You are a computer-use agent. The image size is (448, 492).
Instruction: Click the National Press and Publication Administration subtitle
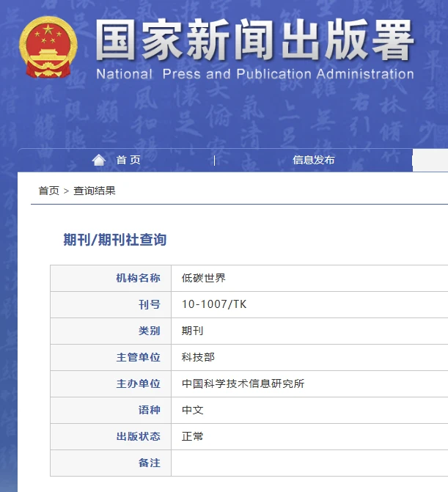(x=255, y=74)
